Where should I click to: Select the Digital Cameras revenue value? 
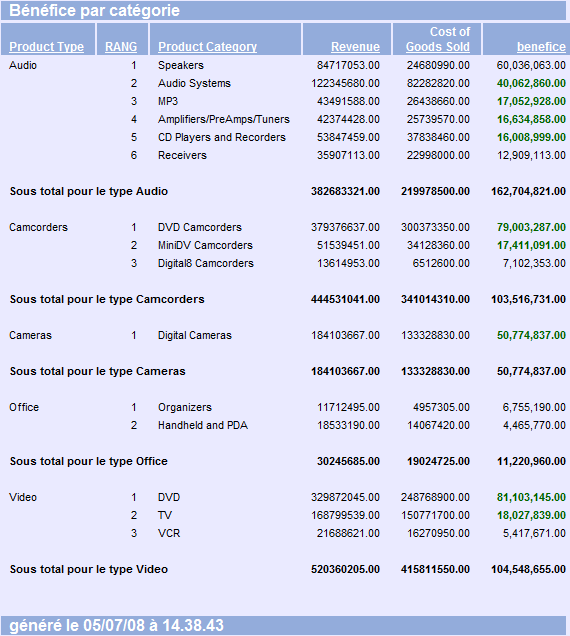[345, 335]
